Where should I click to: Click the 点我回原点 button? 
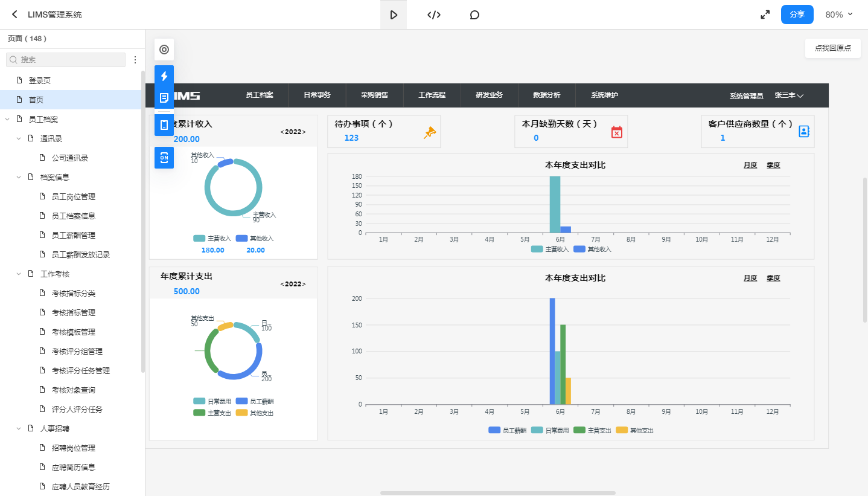point(832,48)
